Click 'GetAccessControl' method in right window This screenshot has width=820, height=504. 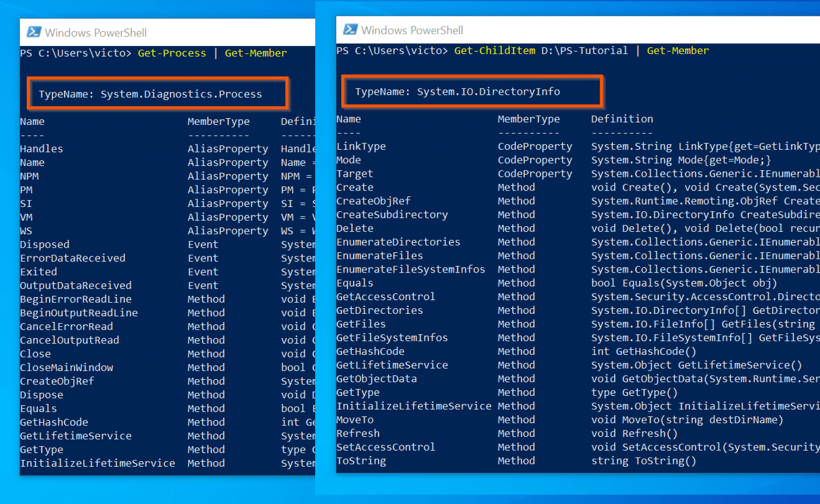coord(386,297)
